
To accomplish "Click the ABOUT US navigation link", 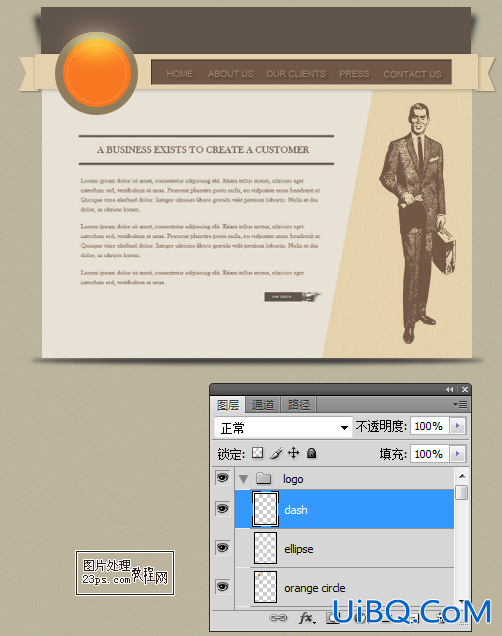I will pyautogui.click(x=231, y=74).
